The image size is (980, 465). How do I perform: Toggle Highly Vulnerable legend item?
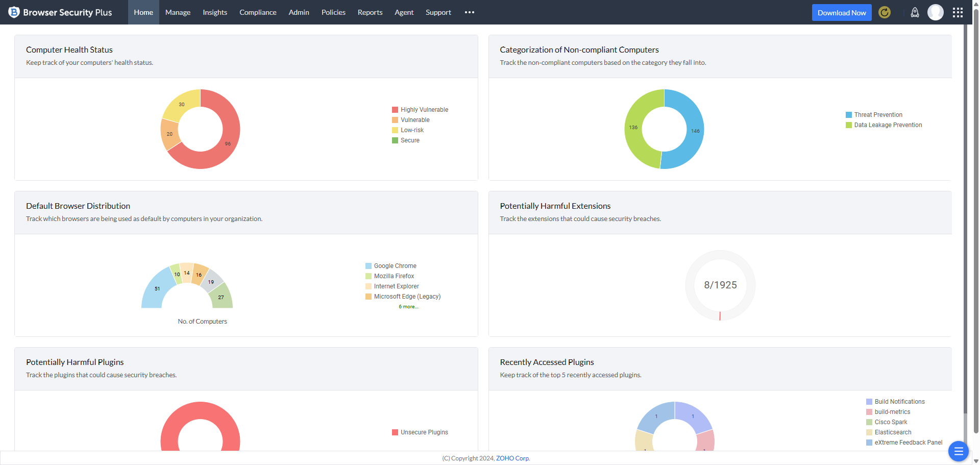(x=424, y=110)
